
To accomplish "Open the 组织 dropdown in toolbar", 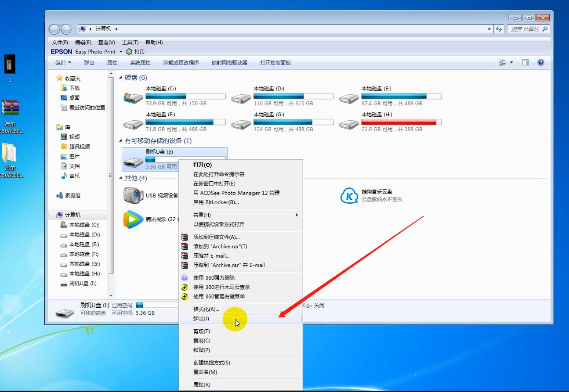I will pos(63,63).
